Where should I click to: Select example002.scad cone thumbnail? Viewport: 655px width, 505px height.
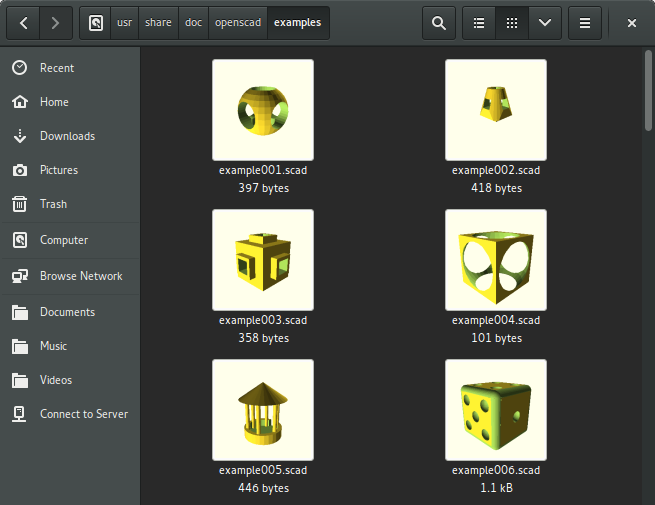pyautogui.click(x=496, y=110)
